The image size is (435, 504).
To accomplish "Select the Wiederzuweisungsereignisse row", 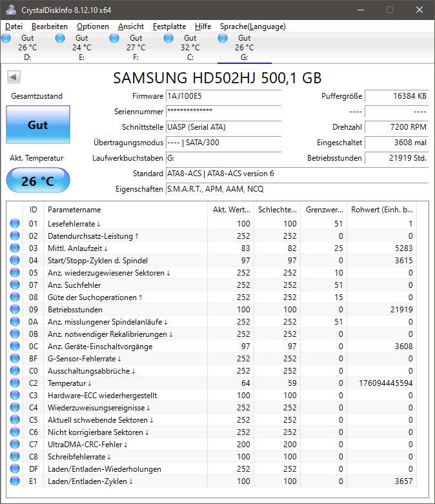I will [212, 408].
